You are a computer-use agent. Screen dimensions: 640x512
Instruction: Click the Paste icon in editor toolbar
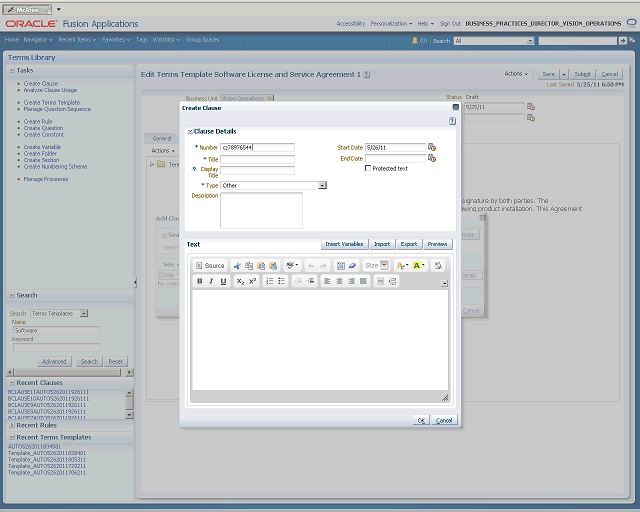[261, 266]
